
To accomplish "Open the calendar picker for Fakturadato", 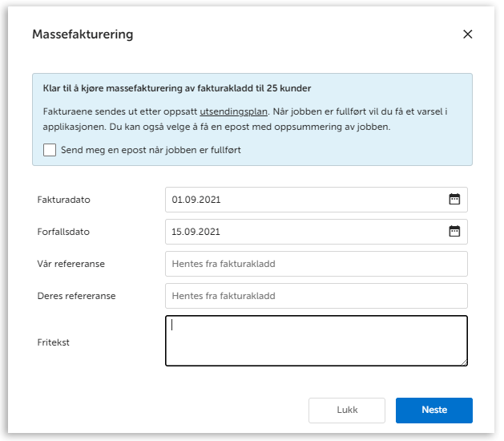I will [454, 200].
